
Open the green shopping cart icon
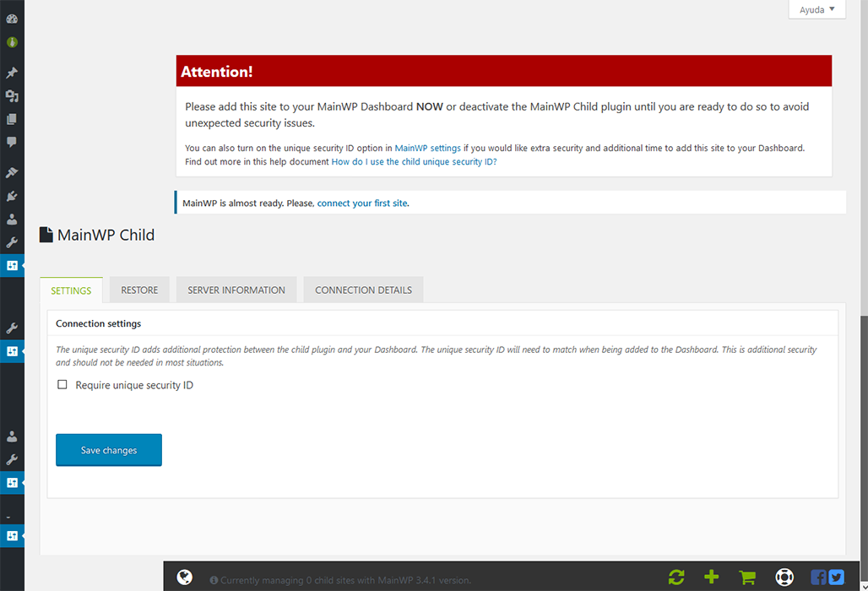tap(747, 577)
